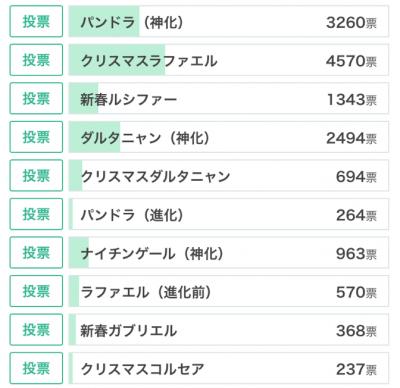The image size is (400, 388).
Task: Select the 新春ルシファー result row
Action: [229, 98]
